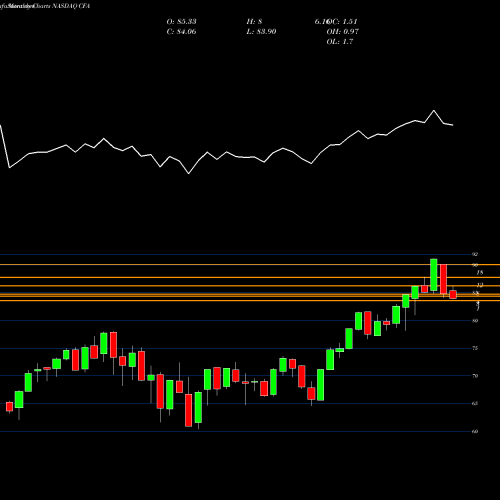Click the 92 price axis label

click(x=475, y=254)
